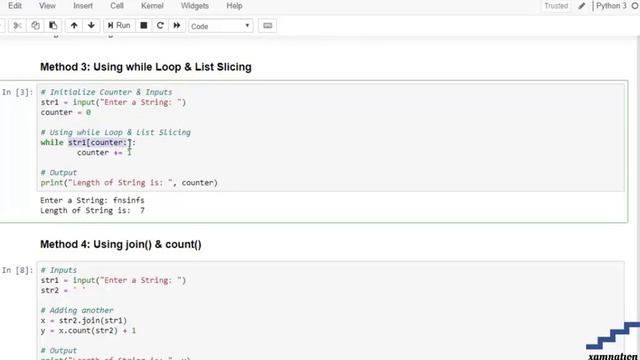Click the 'while str1[counter:]:' line

[88, 142]
